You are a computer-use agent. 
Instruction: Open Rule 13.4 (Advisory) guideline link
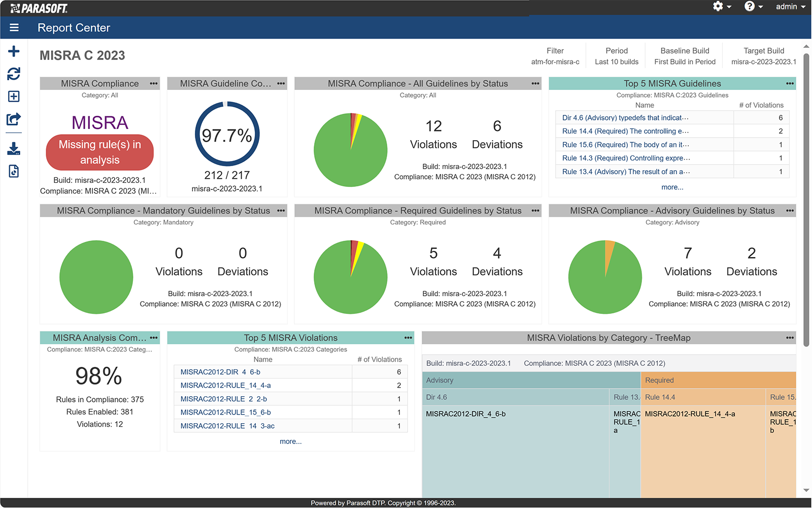click(x=626, y=172)
